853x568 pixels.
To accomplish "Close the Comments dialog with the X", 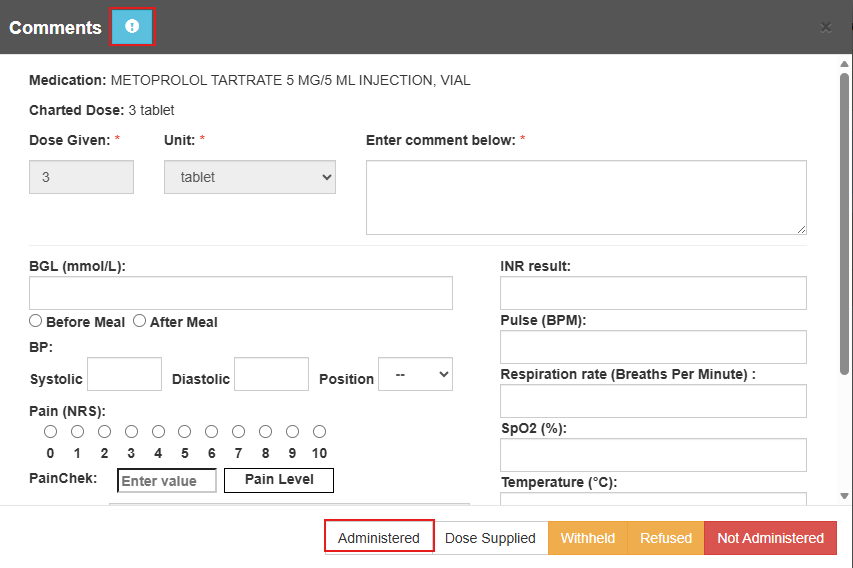I will coord(825,27).
